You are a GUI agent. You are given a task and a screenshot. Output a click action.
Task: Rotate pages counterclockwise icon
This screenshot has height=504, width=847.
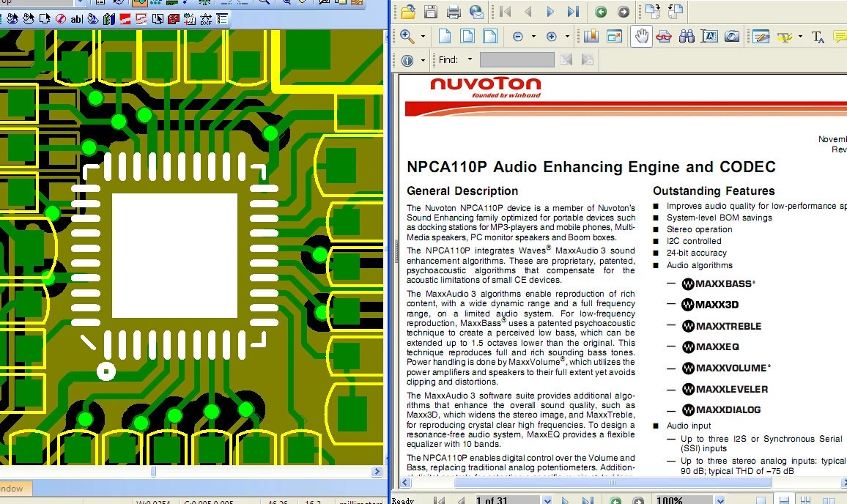676,11
